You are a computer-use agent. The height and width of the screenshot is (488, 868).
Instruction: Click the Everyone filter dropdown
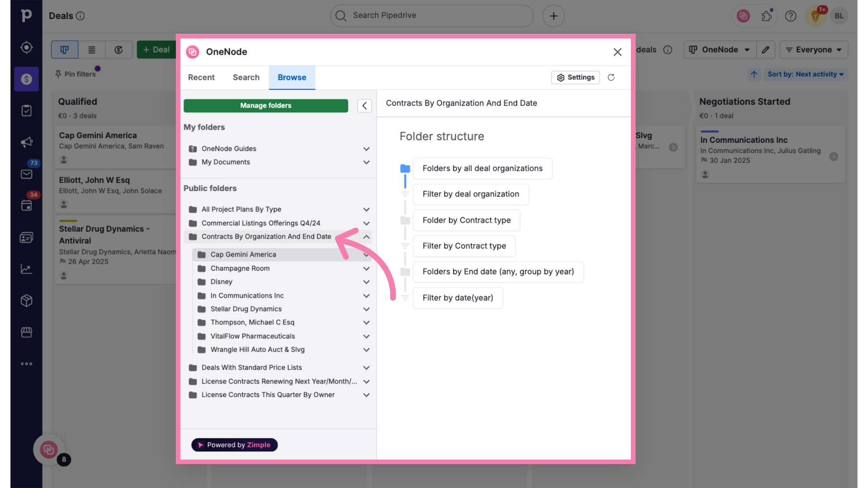pos(814,49)
